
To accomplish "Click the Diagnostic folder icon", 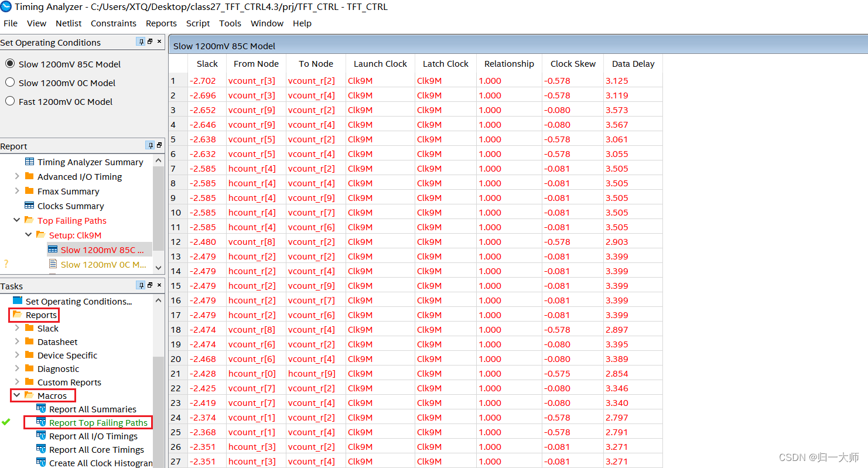I will (29, 368).
